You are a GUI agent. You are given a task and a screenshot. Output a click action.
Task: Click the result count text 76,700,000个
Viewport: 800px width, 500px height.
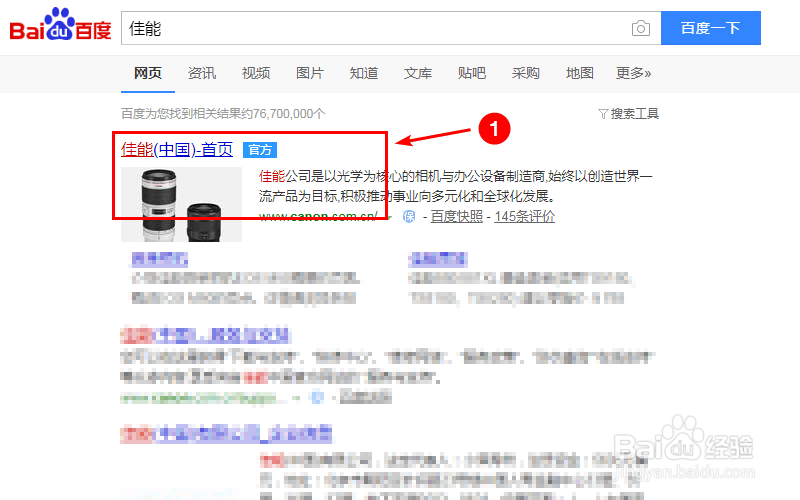coord(289,114)
